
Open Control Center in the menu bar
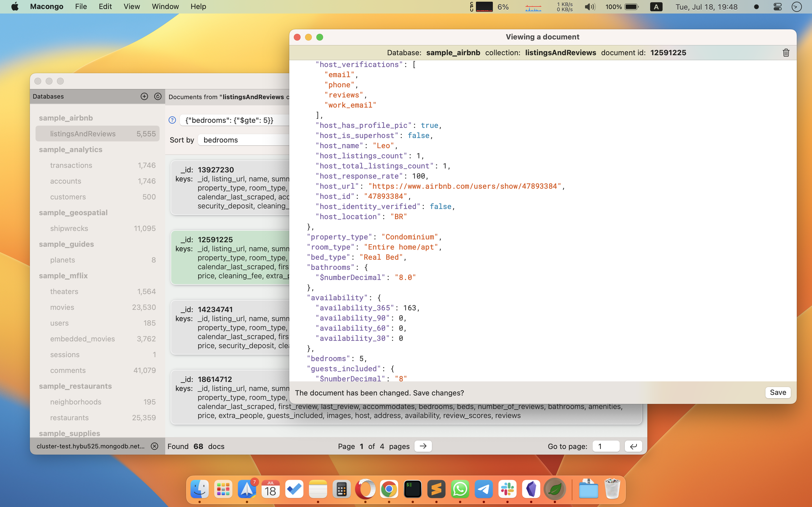tap(777, 7)
